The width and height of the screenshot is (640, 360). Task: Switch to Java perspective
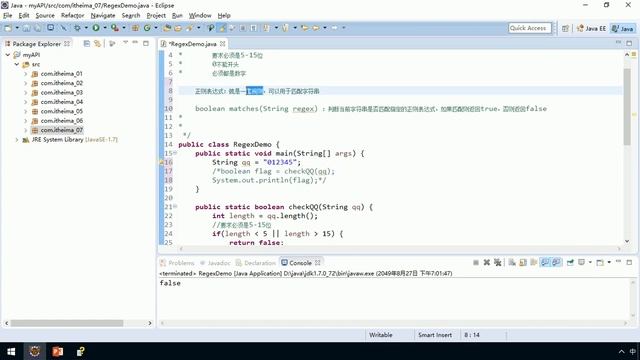623,28
